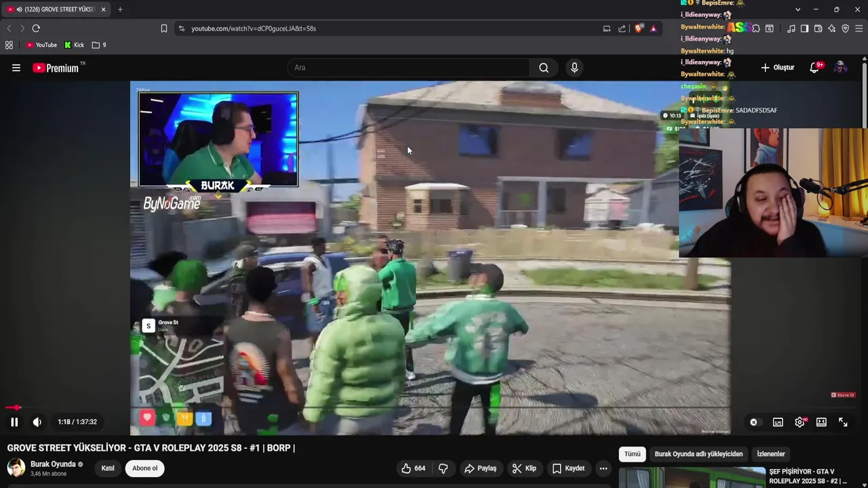Screen dimensions: 868x488
Task: Open video settings gear in player
Action: (800, 422)
